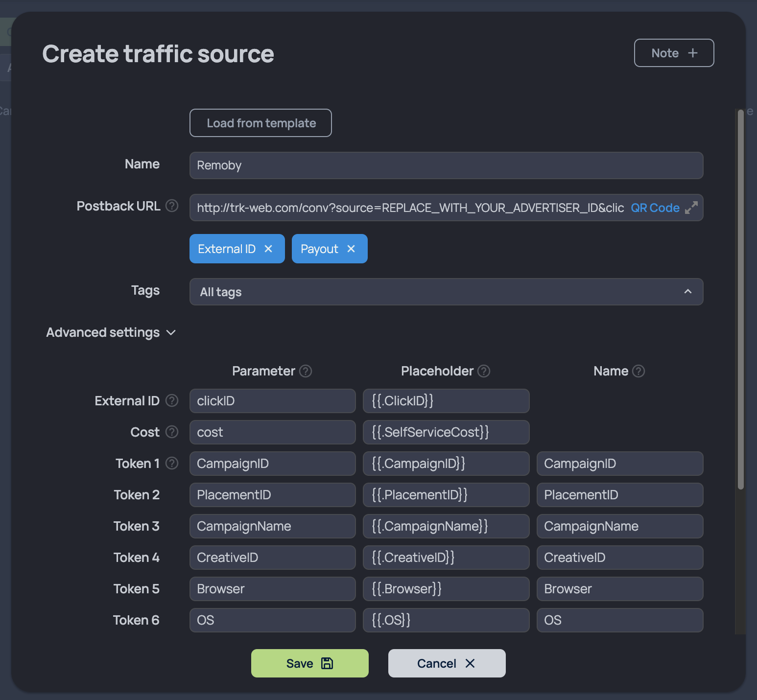Screen dimensions: 757x700
Task: Remove the External ID tag
Action: pos(268,249)
